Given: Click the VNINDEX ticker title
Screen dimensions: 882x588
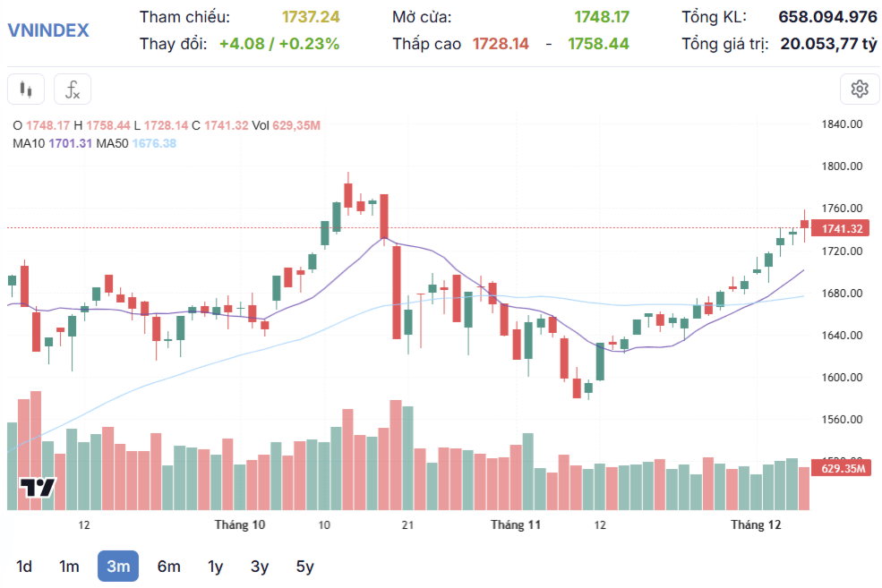Looking at the screenshot, I should (48, 30).
